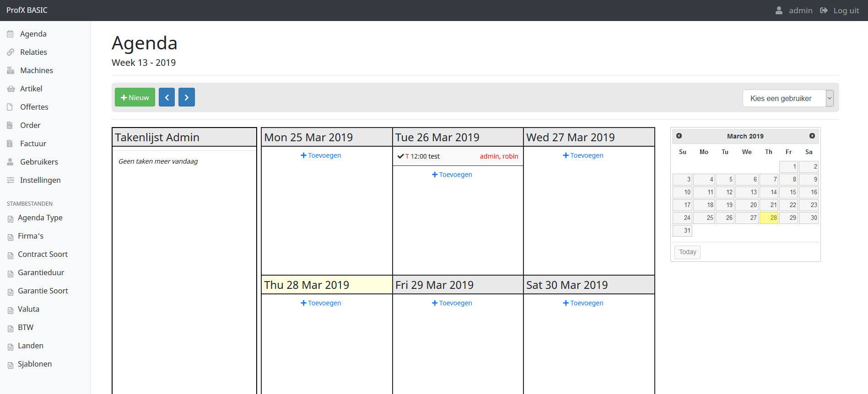This screenshot has height=394, width=868.
Task: Open Instellingen in the sidebar menu
Action: [40, 180]
